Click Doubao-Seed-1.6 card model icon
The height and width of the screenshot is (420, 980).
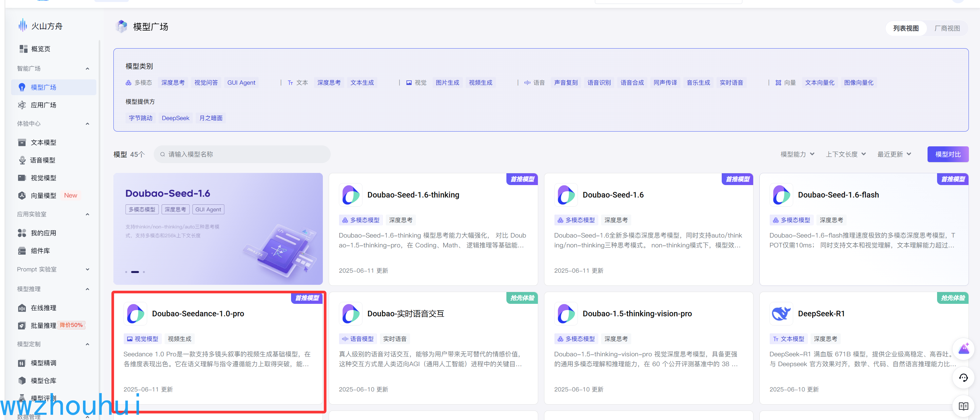[x=566, y=195]
